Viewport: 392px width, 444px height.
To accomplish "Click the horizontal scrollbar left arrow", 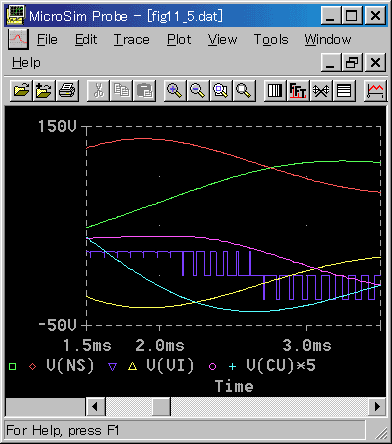I will [x=95, y=407].
